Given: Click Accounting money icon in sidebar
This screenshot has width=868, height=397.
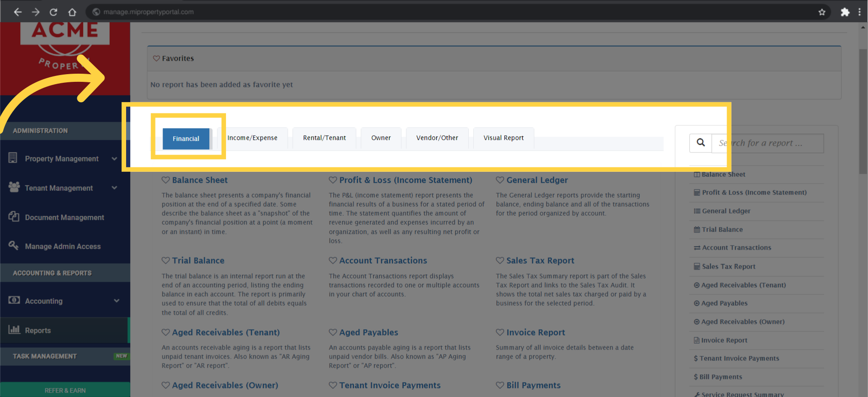Looking at the screenshot, I should click(14, 300).
